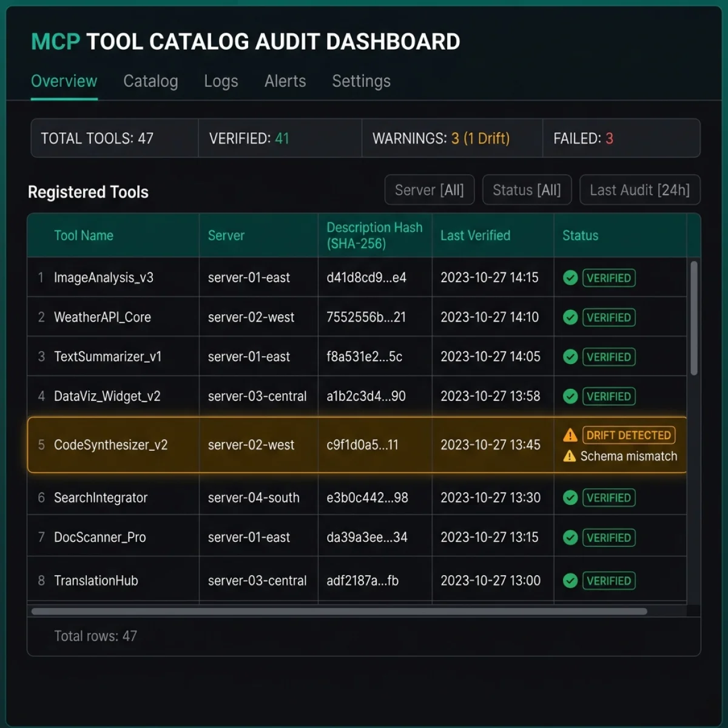
Task: Select the WeatherAPI_Core tool name
Action: click(103, 317)
